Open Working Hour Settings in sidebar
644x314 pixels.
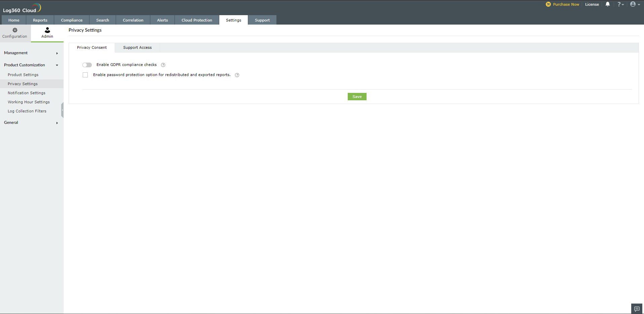[29, 102]
